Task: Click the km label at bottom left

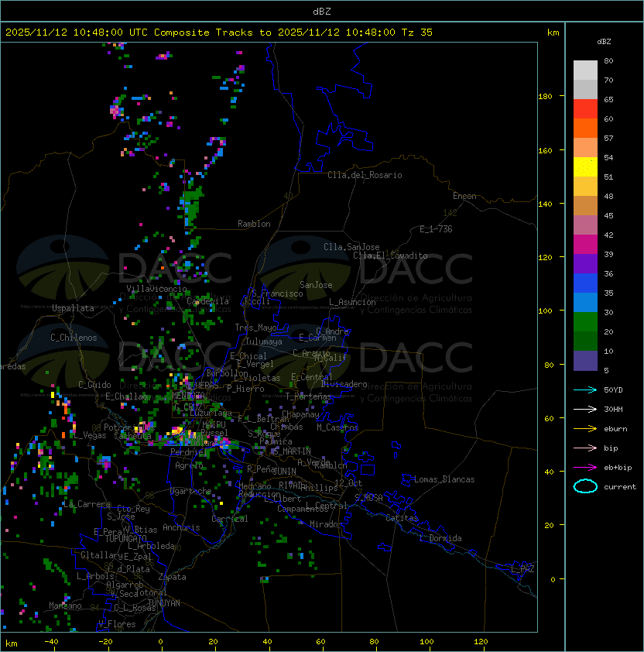Action: point(12,643)
